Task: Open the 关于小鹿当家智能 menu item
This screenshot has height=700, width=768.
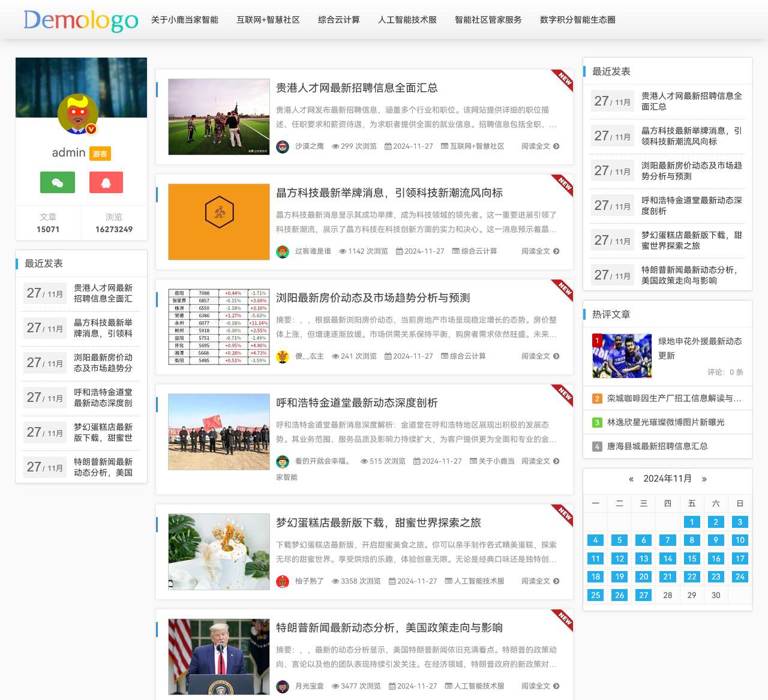Action: tap(184, 20)
